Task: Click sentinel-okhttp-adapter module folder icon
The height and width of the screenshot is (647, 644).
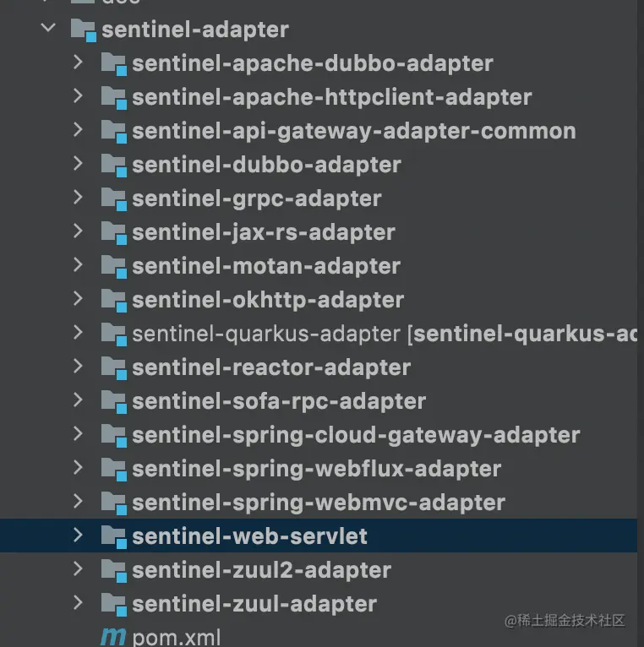Action: tap(113, 301)
